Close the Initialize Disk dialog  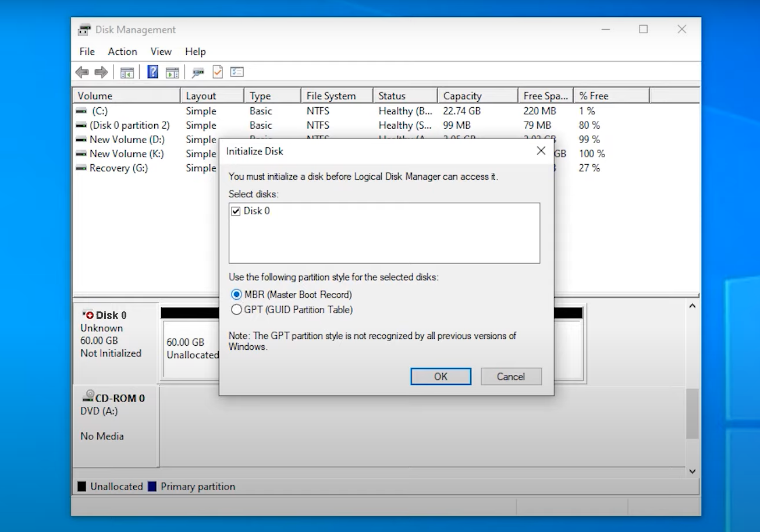tap(541, 151)
